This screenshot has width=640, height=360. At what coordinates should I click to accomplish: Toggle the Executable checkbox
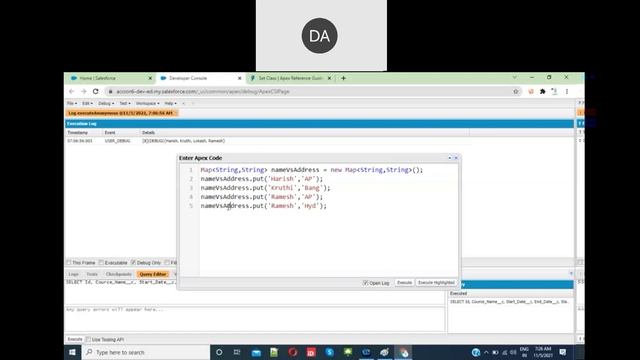(101, 262)
